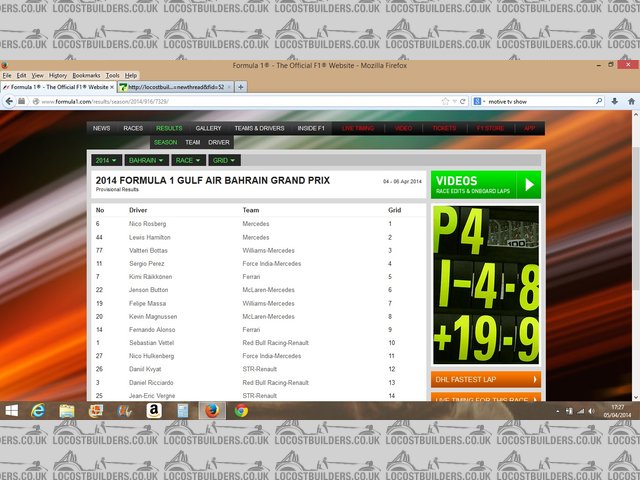
Task: Open the notepad document taskbar icon
Action: pyautogui.click(x=182, y=411)
